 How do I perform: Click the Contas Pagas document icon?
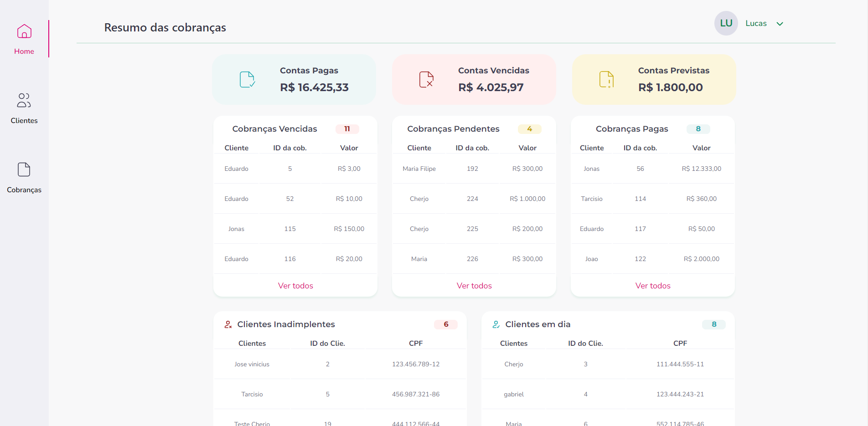[247, 79]
